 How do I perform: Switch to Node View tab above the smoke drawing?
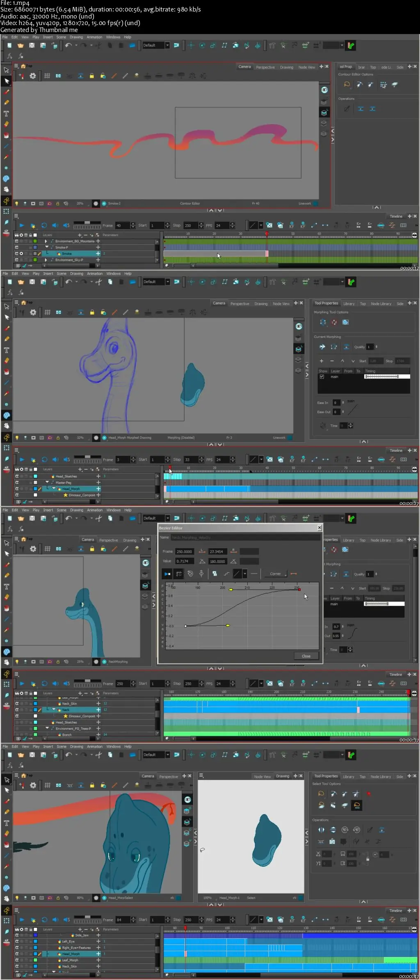click(x=307, y=67)
